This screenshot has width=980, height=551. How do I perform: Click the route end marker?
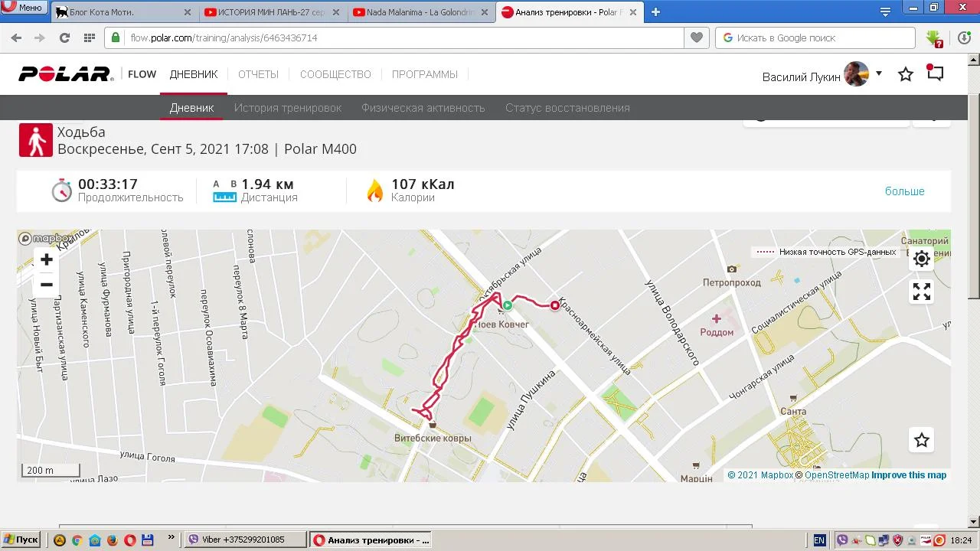(555, 305)
